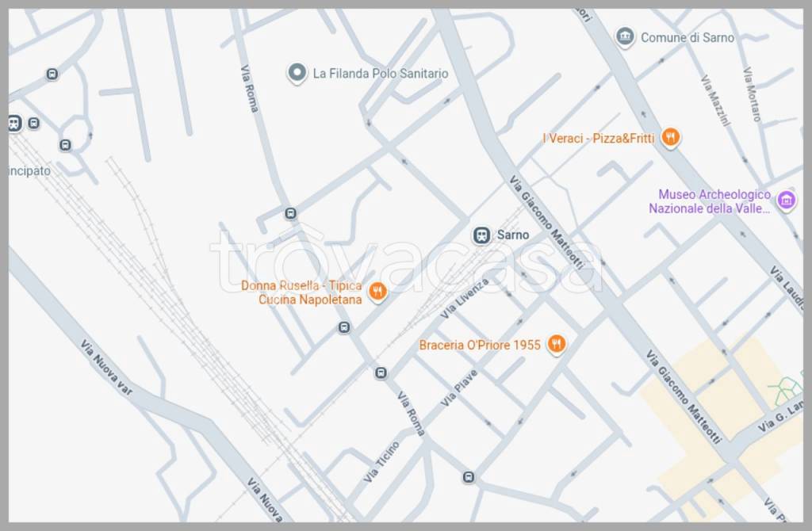Screen dimensions: 812x531
Task: Click the bus stop directly left of Sarno station
Action: pyautogui.click(x=290, y=213)
